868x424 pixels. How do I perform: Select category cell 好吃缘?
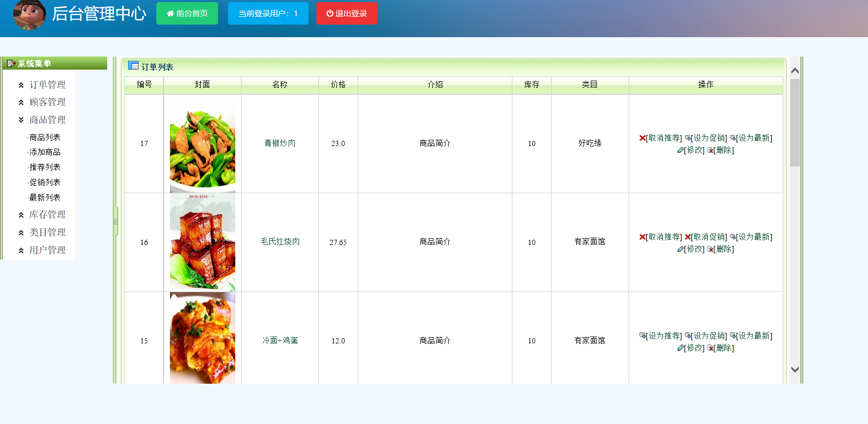click(x=590, y=143)
